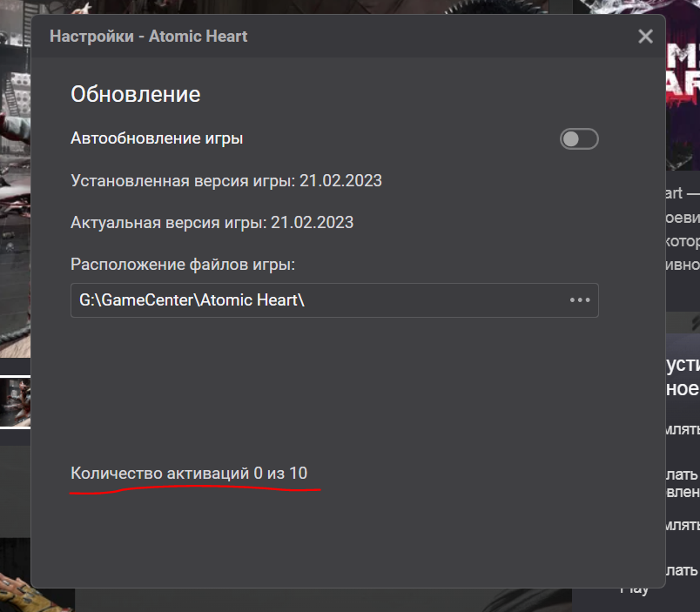Image resolution: width=700 pixels, height=612 pixels.
Task: Click the Расположение файлов игры label
Action: [183, 265]
